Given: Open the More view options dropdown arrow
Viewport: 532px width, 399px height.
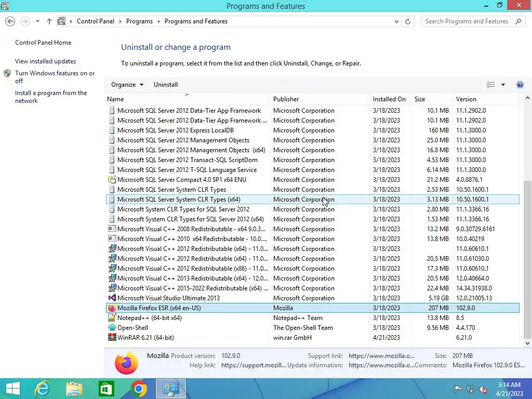Looking at the screenshot, I should [x=503, y=85].
